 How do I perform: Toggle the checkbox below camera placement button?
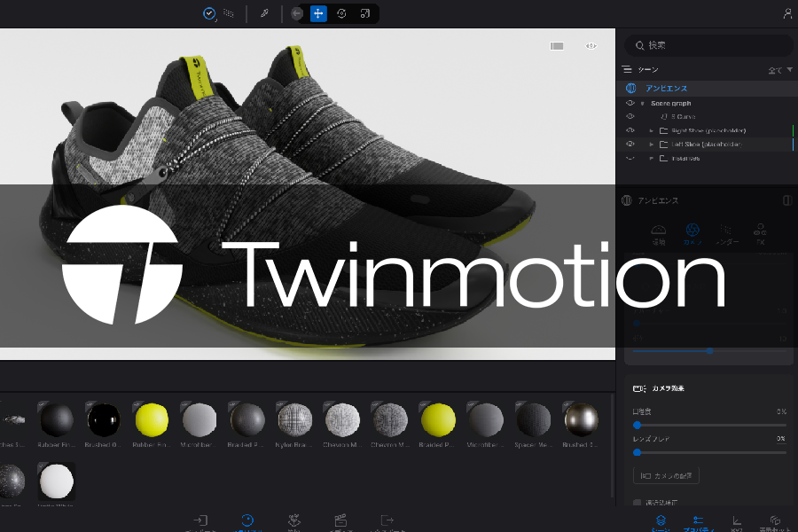click(637, 503)
